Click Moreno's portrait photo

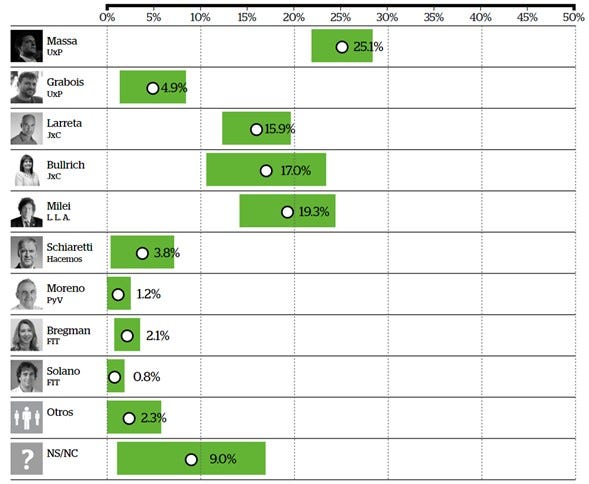tap(27, 294)
